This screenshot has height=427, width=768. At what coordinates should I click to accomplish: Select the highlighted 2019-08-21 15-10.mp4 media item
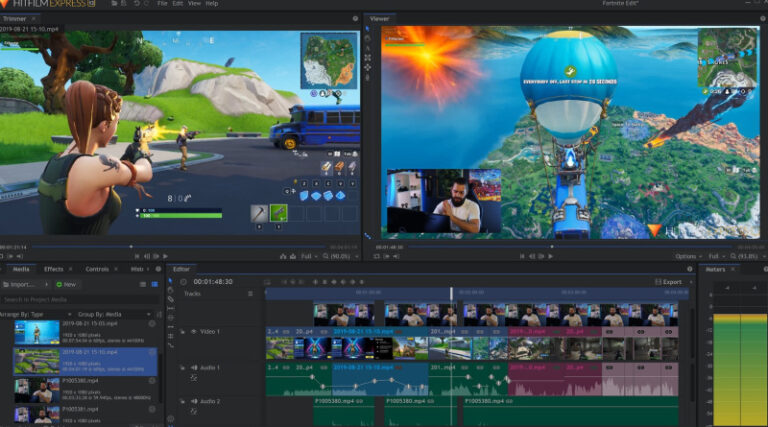(85, 361)
